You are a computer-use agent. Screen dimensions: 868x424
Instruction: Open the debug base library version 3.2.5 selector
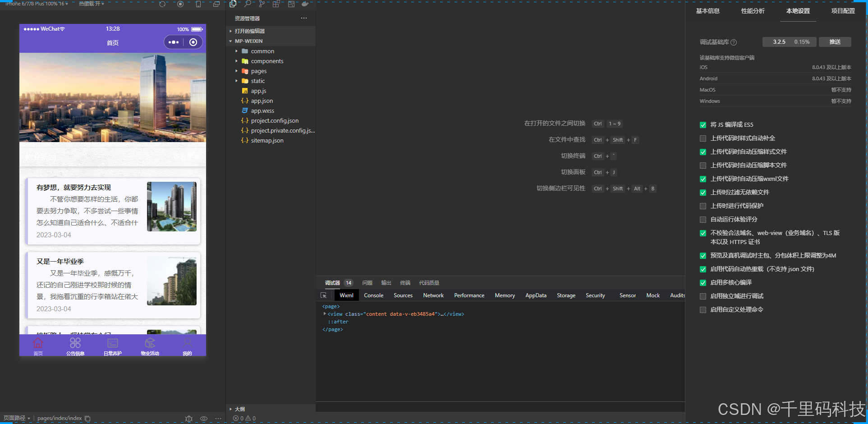click(x=790, y=42)
